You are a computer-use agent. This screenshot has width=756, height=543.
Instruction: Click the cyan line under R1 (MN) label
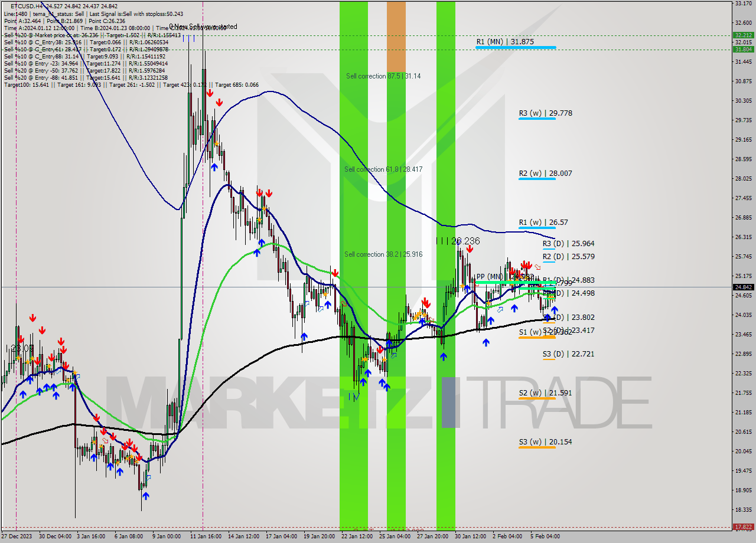coord(516,47)
